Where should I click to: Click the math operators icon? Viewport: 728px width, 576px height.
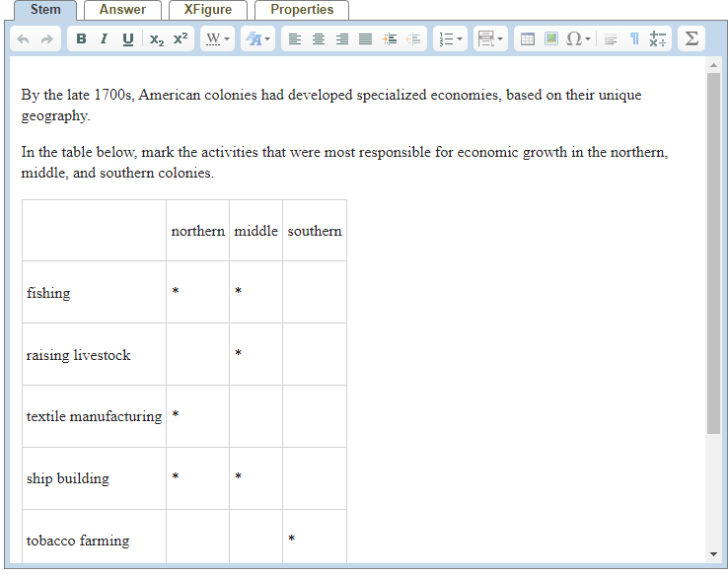click(657, 39)
